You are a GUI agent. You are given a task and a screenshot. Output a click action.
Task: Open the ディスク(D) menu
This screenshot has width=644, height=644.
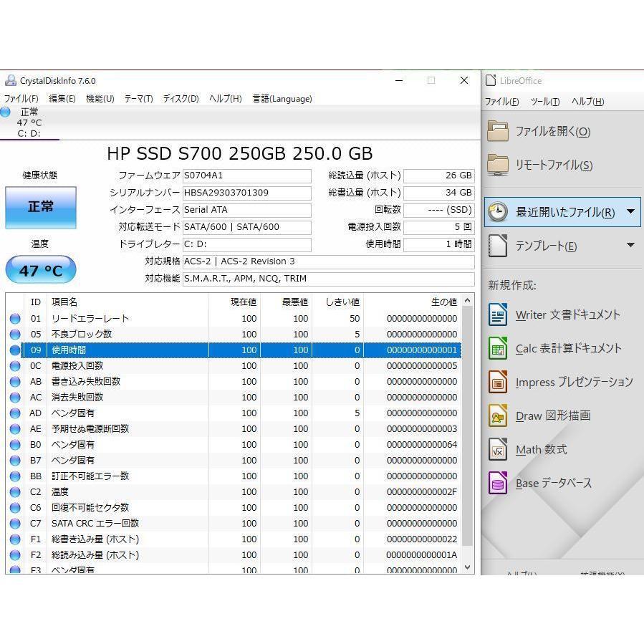181,99
